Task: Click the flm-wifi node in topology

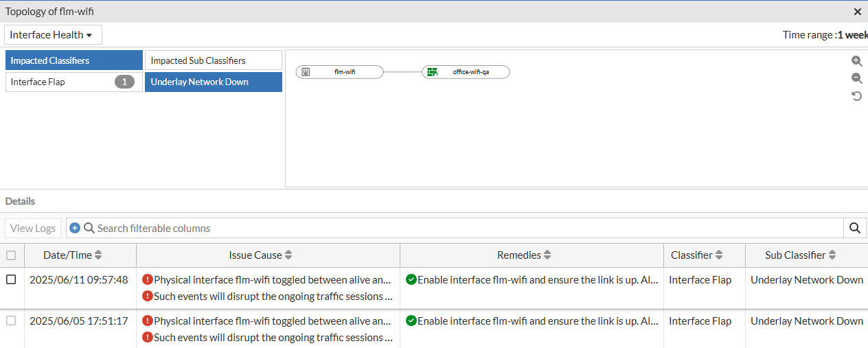Action: pos(339,72)
